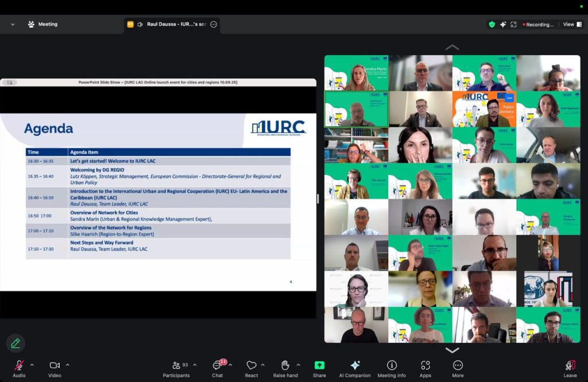Expand video options arrow next to Video
The height and width of the screenshot is (382, 588).
(68, 365)
